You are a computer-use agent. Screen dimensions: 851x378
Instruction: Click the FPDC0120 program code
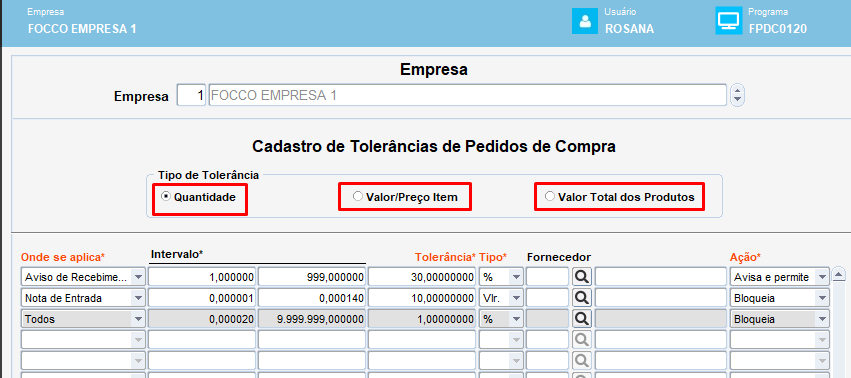(x=778, y=29)
